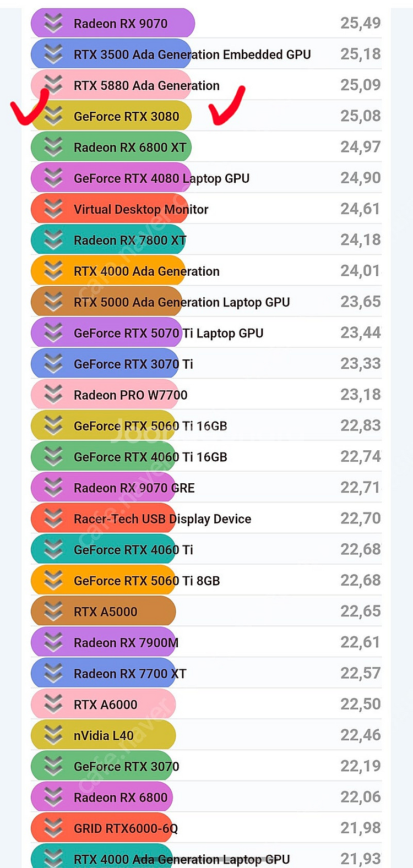Image resolution: width=413 pixels, height=868 pixels.
Task: Select the score value 21,98
Action: (x=361, y=828)
